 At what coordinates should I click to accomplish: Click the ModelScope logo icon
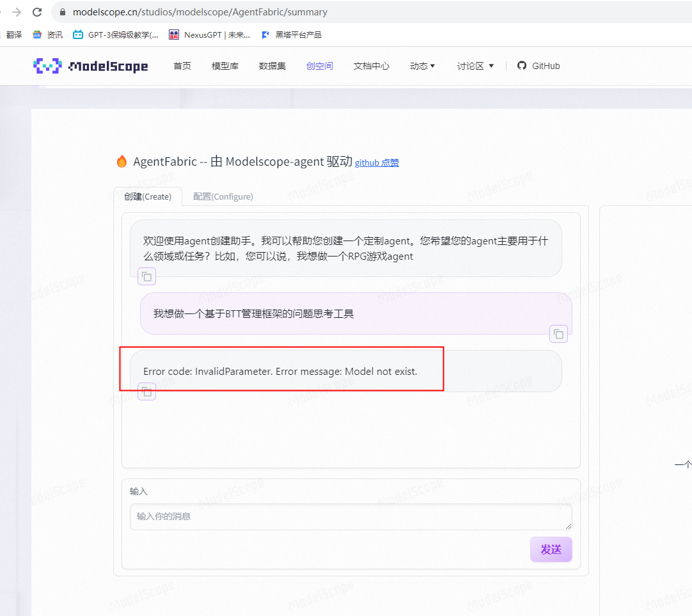(x=47, y=66)
